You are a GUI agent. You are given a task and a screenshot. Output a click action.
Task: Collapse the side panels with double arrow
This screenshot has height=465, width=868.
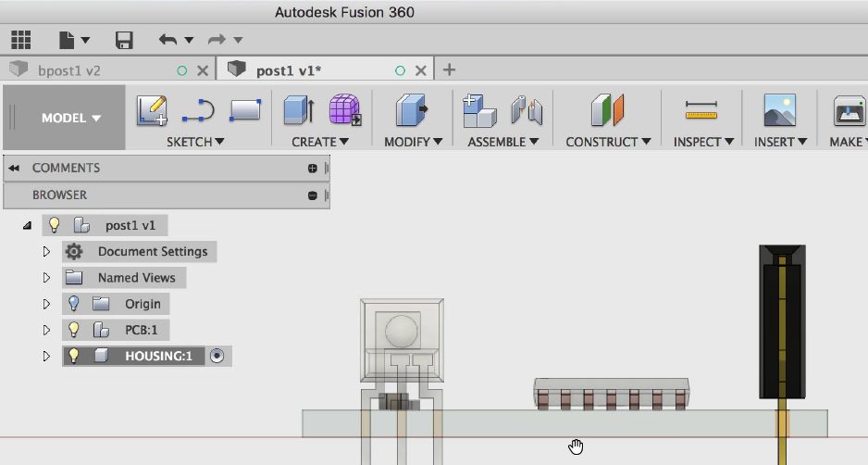point(14,168)
